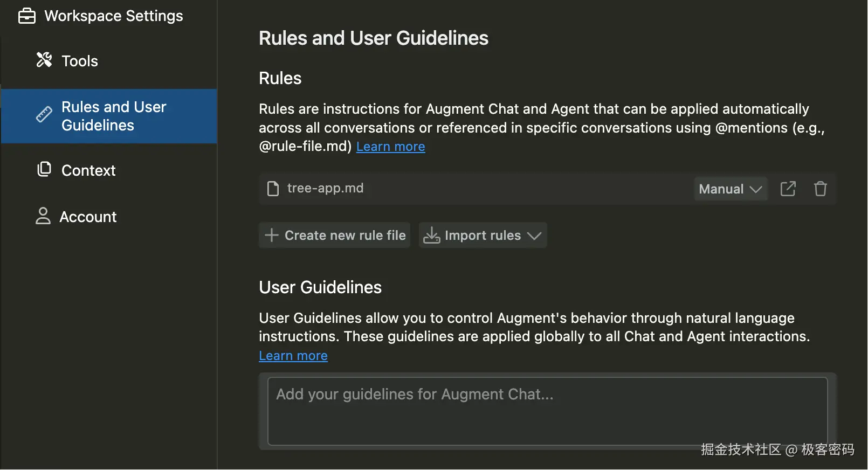868x470 pixels.
Task: Click the Account person icon in sidebar
Action: 43,216
